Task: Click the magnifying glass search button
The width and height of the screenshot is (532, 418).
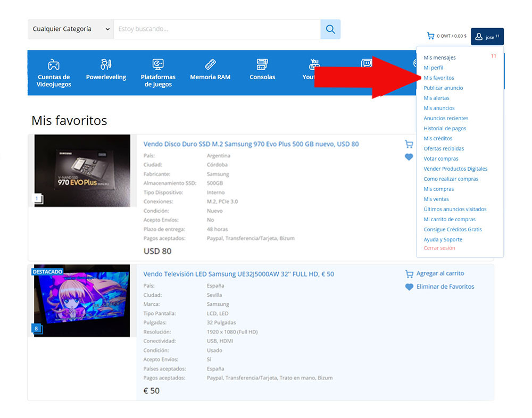Action: pyautogui.click(x=330, y=29)
